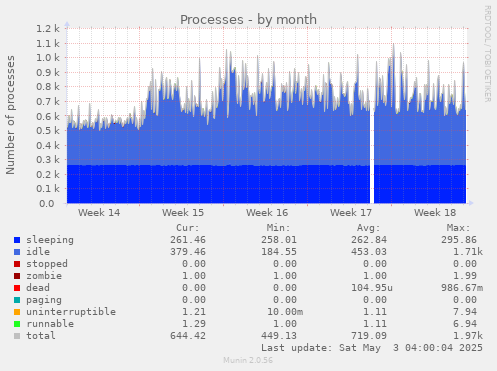Click the 'Number of processes' axis label
Viewport: 497px width, 371px height.
(x=10, y=115)
